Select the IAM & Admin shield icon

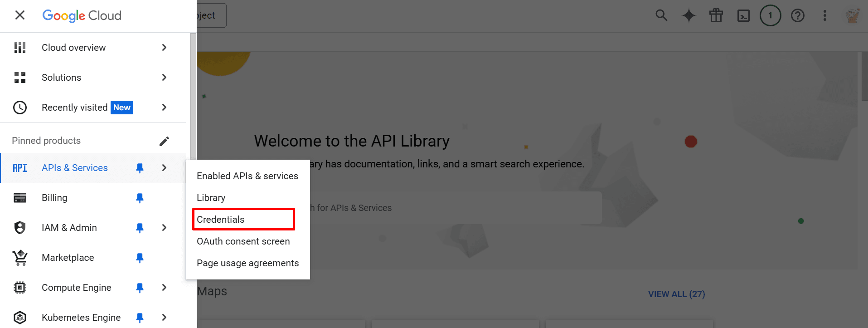click(x=20, y=228)
